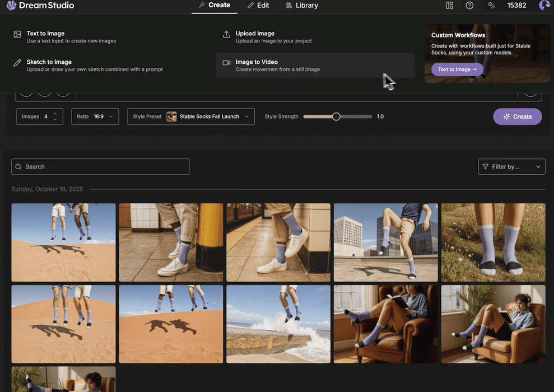Open partially visible bottom-row thumbnail
The width and height of the screenshot is (554, 392).
(64, 379)
